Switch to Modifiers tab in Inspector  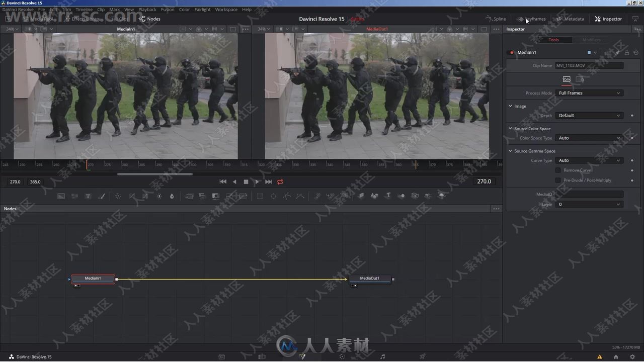click(x=591, y=40)
